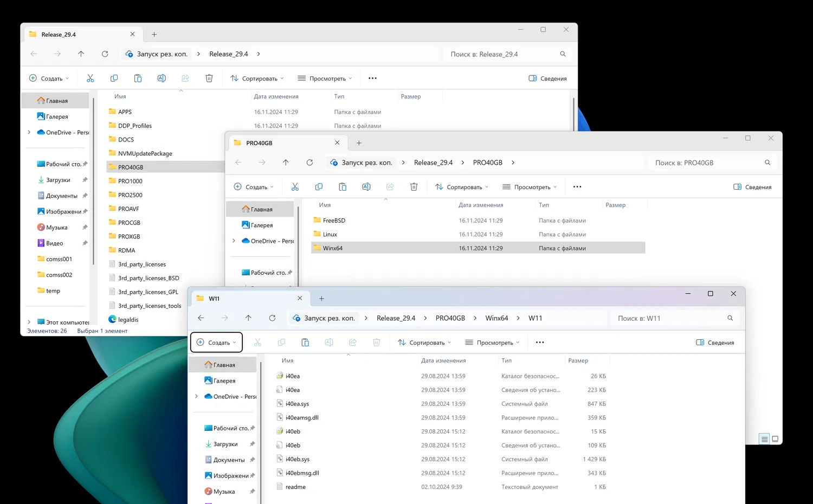This screenshot has width=813, height=504.
Task: Click Back arrow in W11 window
Action: click(x=201, y=318)
